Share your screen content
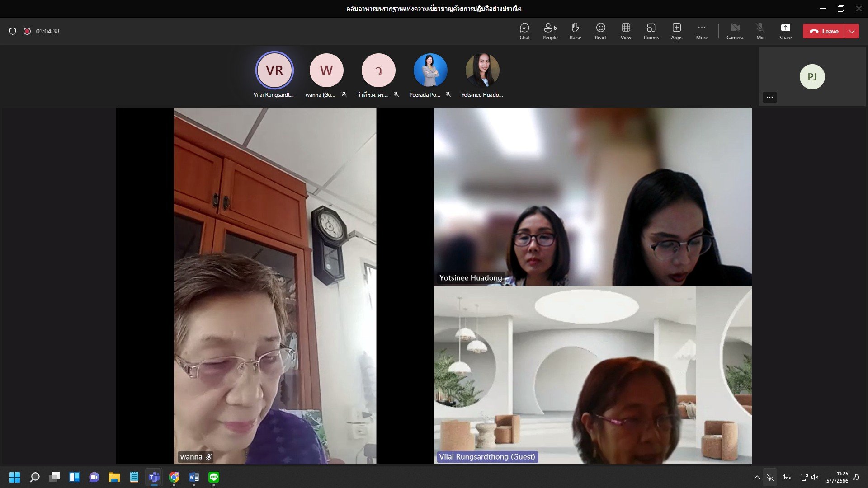This screenshot has height=488, width=868. coord(785,31)
